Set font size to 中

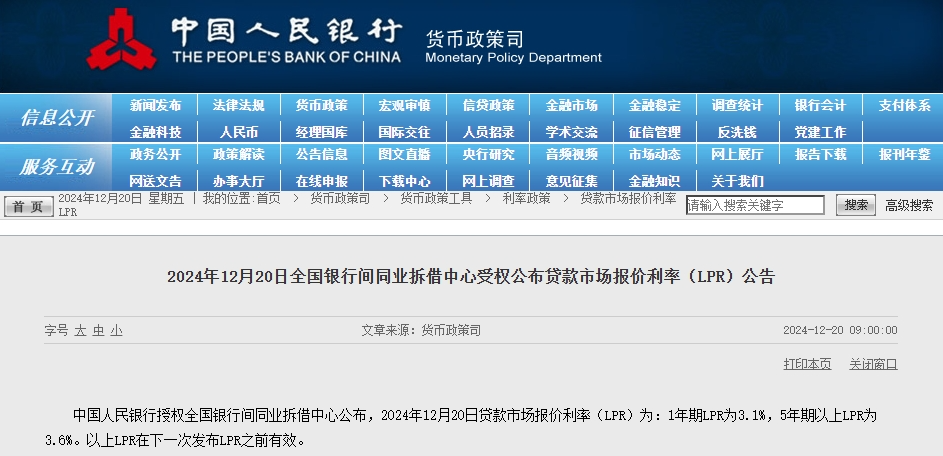pos(98,330)
